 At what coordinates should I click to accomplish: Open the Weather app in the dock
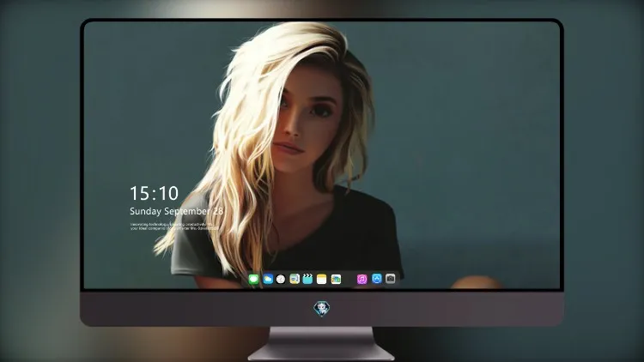[x=268, y=280]
